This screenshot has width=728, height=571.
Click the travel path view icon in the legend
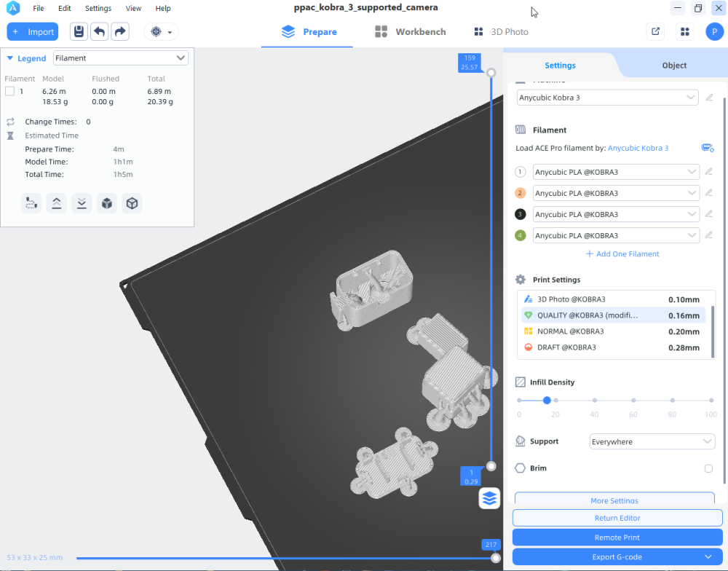click(31, 203)
